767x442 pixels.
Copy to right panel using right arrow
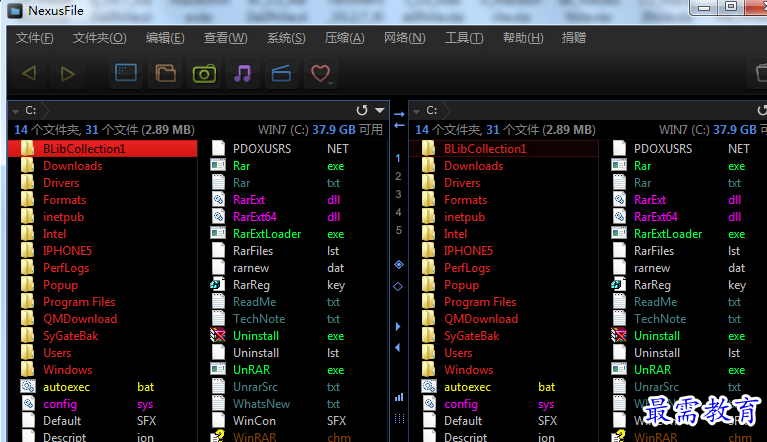399,114
